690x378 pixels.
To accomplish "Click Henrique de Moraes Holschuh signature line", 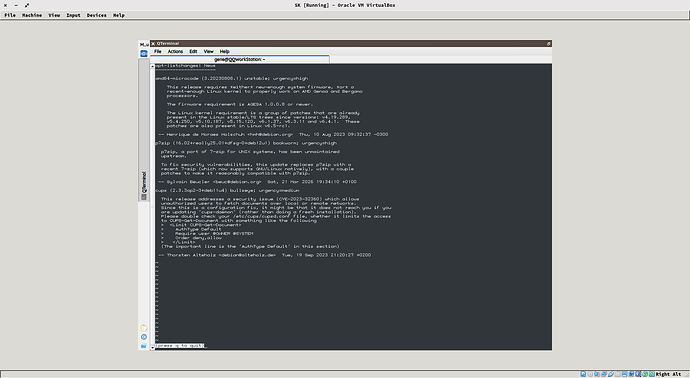I will tap(273, 135).
